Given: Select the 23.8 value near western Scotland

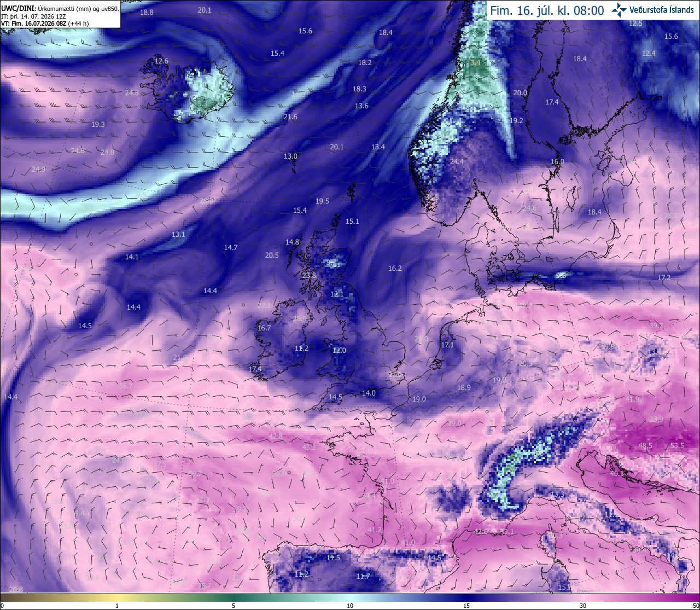Looking at the screenshot, I should click(309, 275).
